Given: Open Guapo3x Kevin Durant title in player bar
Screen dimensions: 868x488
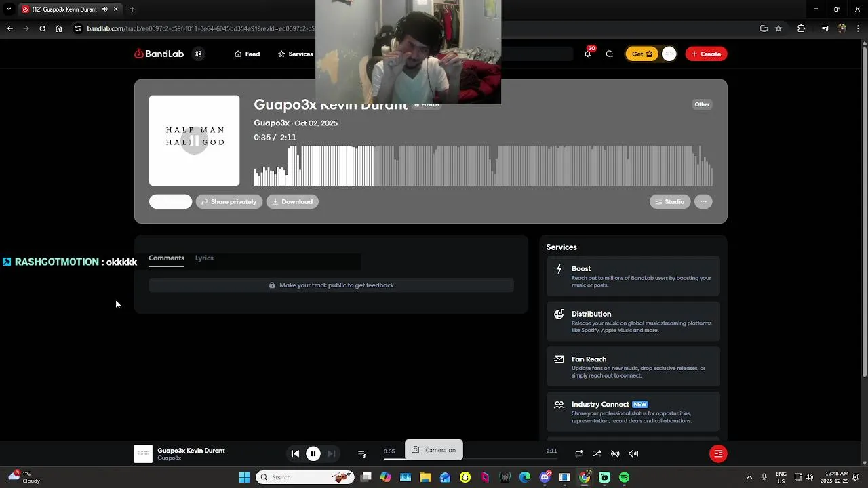Looking at the screenshot, I should 191,450.
